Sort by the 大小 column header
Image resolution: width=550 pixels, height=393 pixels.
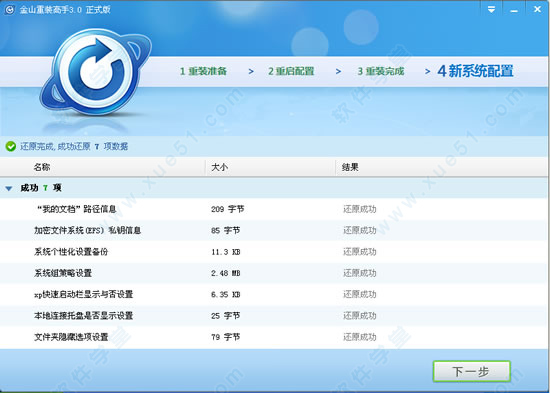270,167
